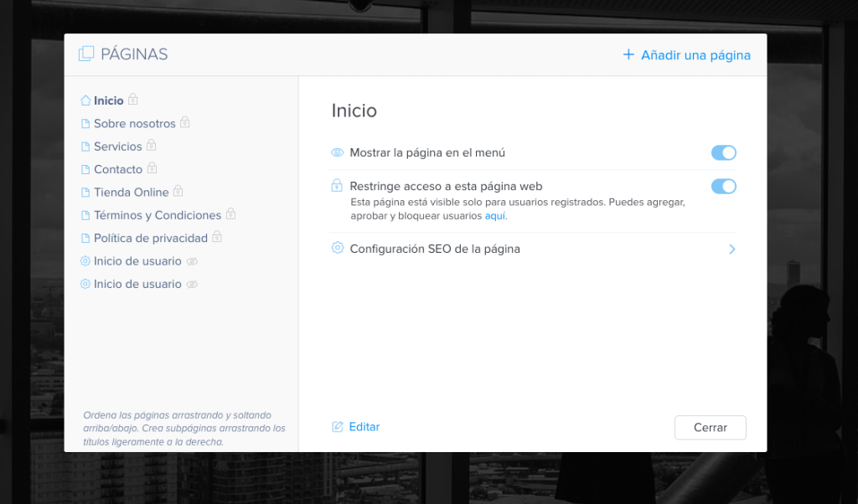Click the 'Ordena las páginas arrastrando' hint text

[x=183, y=429]
